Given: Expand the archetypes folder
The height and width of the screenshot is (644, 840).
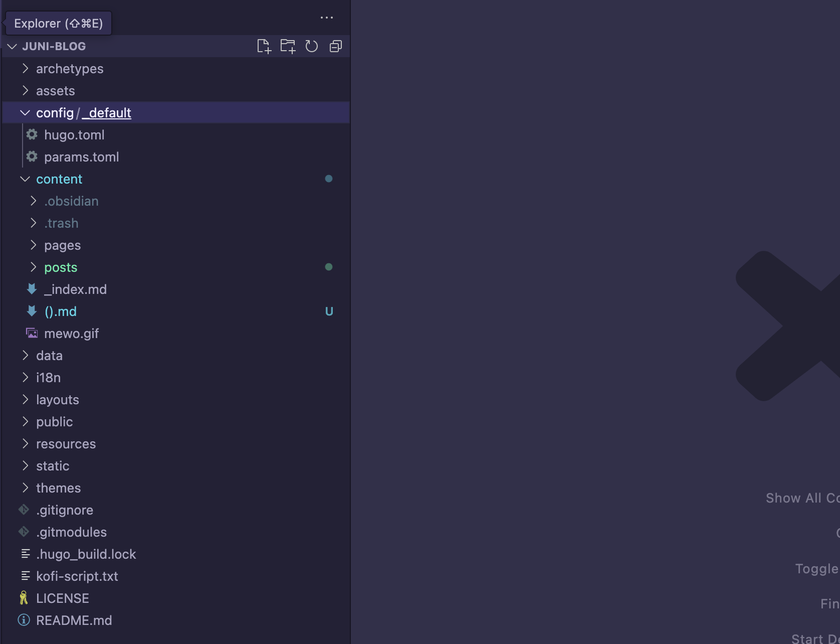Looking at the screenshot, I should click(x=70, y=69).
